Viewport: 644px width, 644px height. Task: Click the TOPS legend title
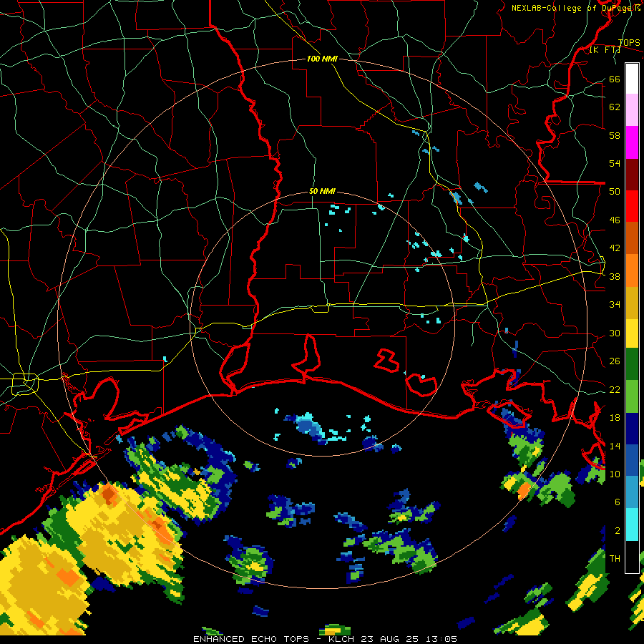628,43
